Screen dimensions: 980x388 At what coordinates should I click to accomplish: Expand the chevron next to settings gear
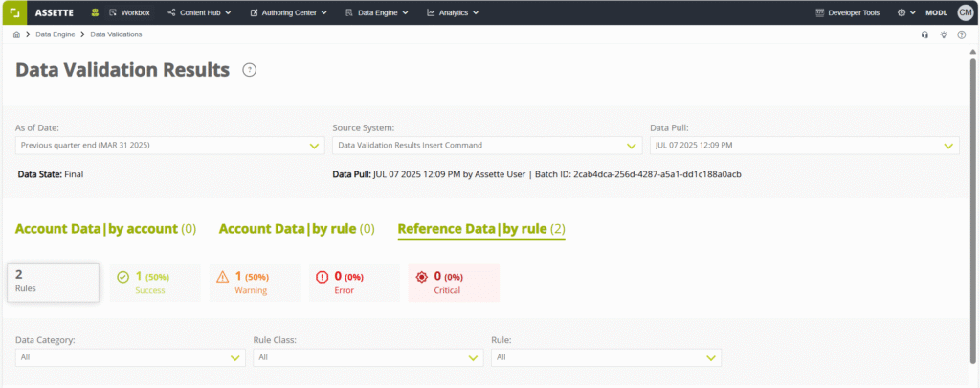click(912, 12)
